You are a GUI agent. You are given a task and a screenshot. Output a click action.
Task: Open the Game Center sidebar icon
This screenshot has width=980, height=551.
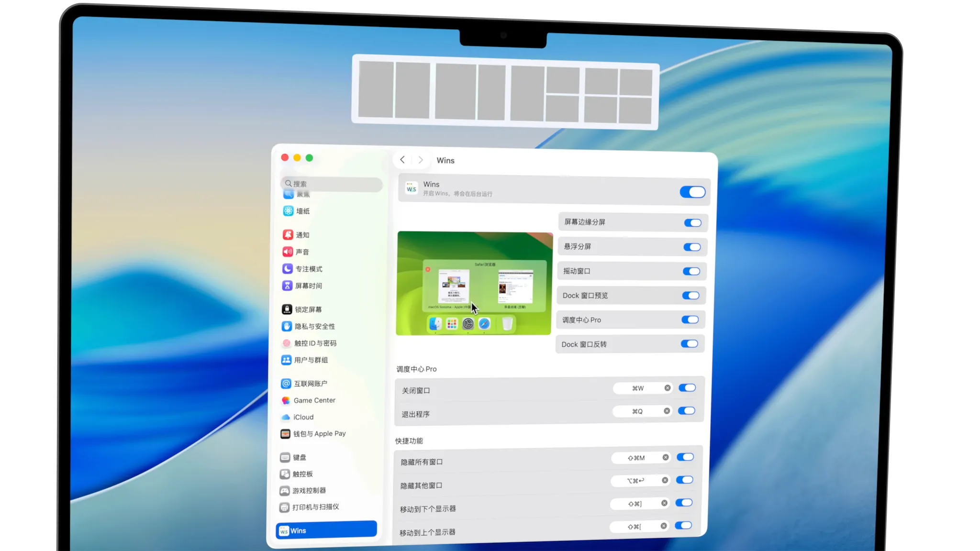tap(286, 400)
